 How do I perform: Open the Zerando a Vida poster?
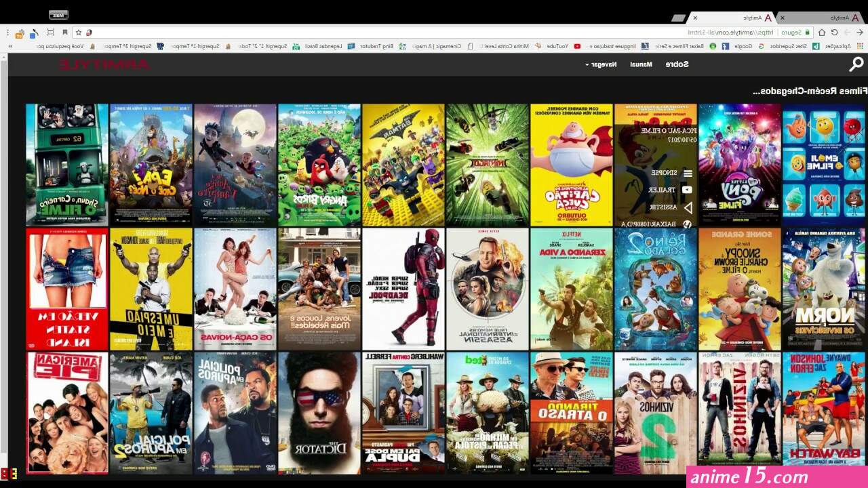pos(572,289)
